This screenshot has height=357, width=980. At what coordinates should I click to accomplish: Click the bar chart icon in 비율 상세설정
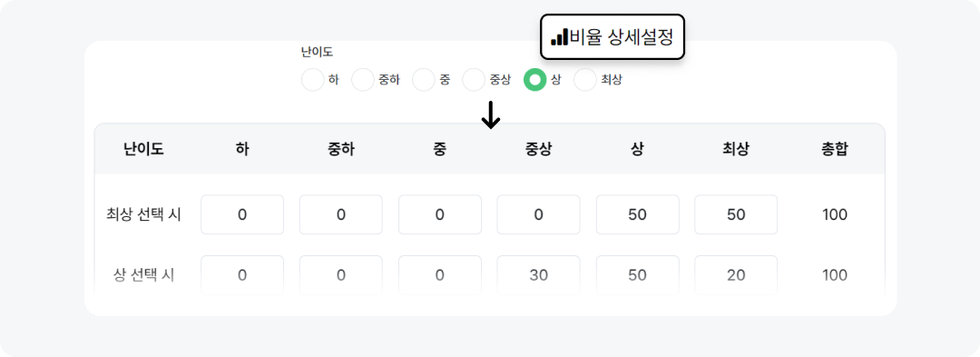(x=559, y=37)
